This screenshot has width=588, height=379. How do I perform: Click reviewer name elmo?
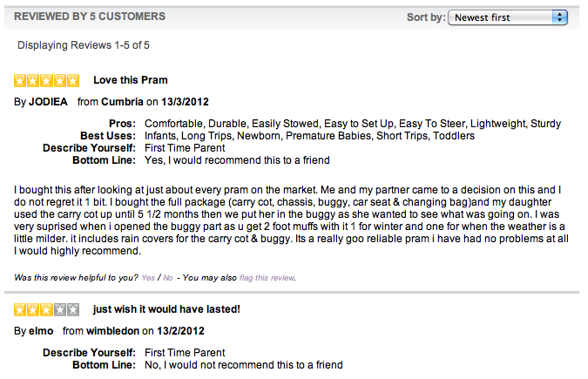point(41,331)
